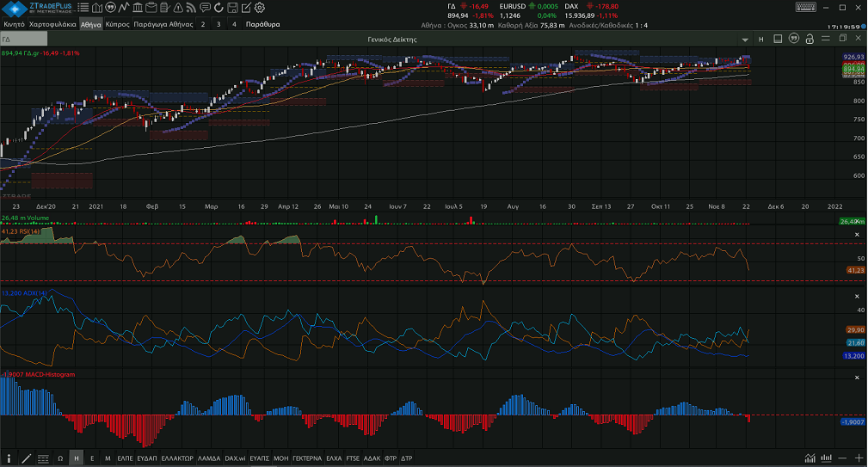This screenshot has height=467, width=868.
Task: Click the save floppy disk icon
Action: (231, 8)
